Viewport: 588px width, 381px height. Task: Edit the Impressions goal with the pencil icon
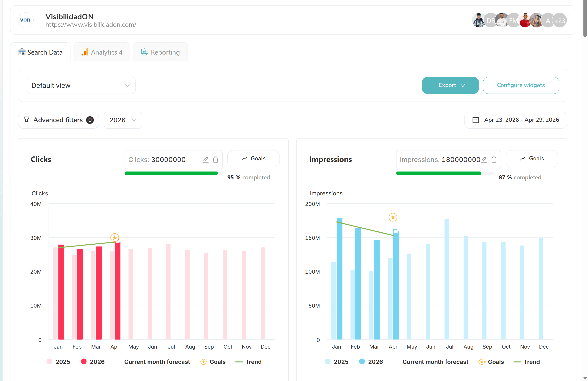click(x=484, y=160)
